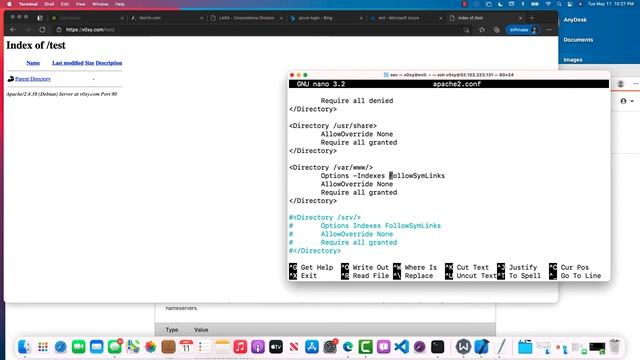This screenshot has height=360, width=640.
Task: Open FaceTime in the Dock
Action: point(78,347)
